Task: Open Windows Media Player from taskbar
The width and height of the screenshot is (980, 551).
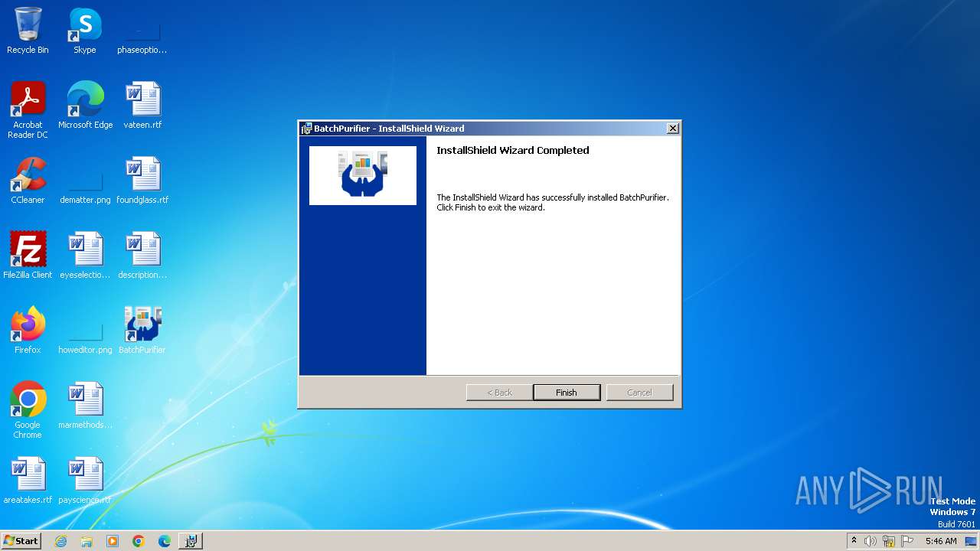Action: coord(113,541)
